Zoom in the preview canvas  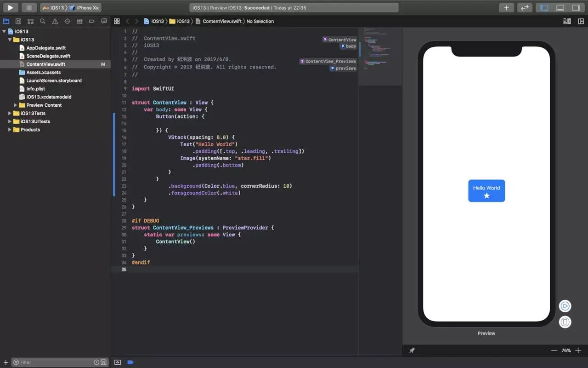tap(578, 351)
